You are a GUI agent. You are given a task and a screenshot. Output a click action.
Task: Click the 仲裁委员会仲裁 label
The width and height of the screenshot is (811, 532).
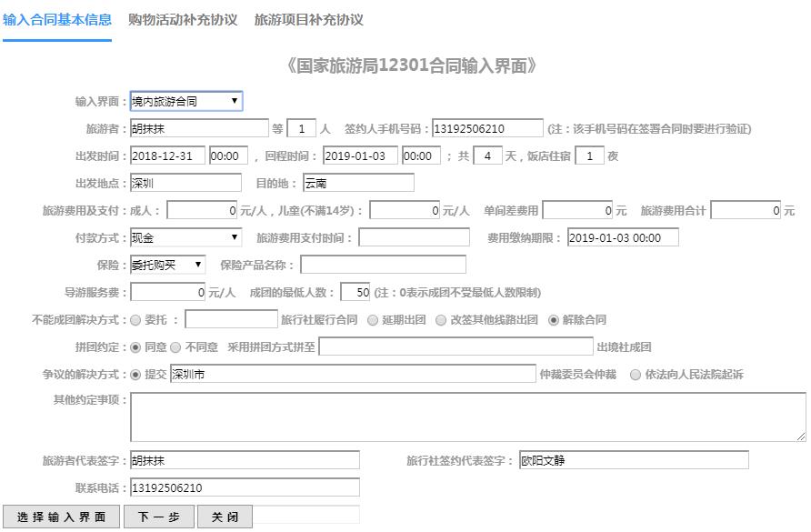coord(577,375)
